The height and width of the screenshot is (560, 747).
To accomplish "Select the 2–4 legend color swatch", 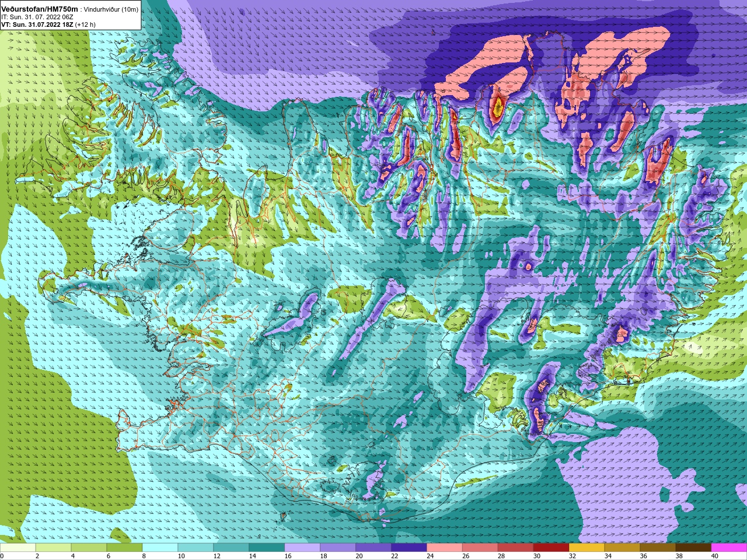I will [x=54, y=548].
